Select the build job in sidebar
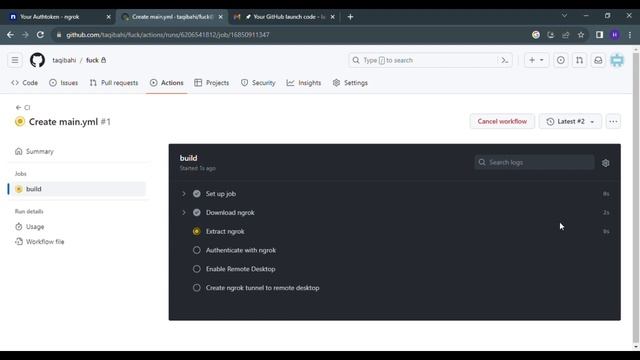640x360 pixels. point(78,189)
